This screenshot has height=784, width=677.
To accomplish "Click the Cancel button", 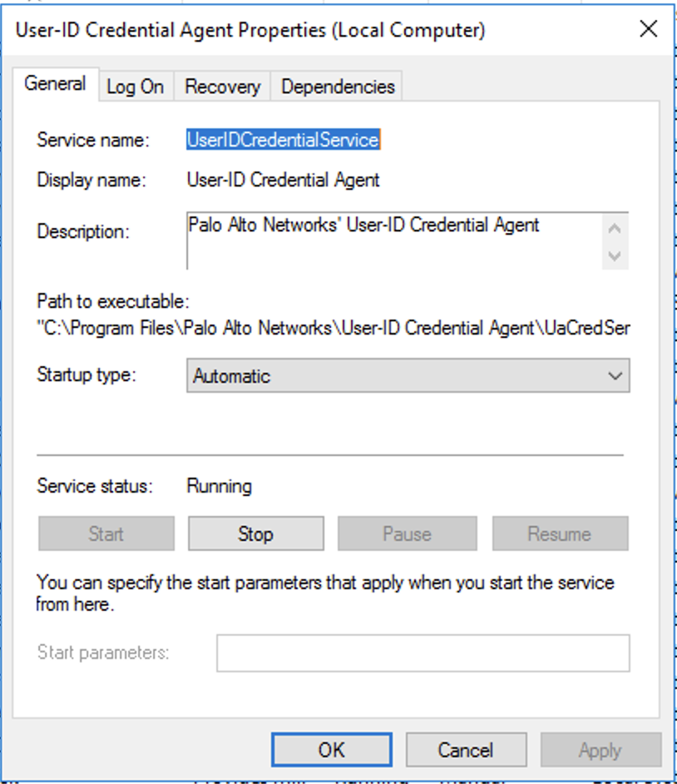I will (466, 750).
